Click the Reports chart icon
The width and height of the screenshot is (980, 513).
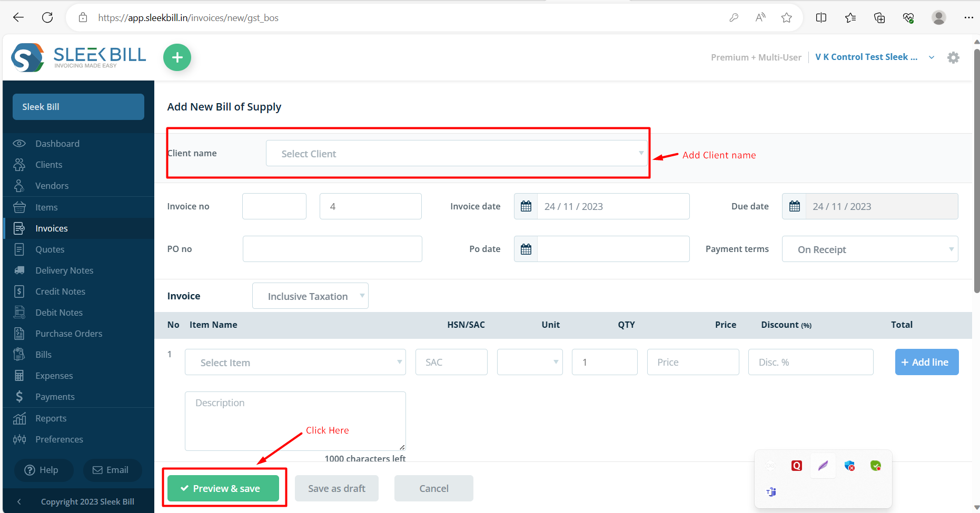click(x=19, y=418)
